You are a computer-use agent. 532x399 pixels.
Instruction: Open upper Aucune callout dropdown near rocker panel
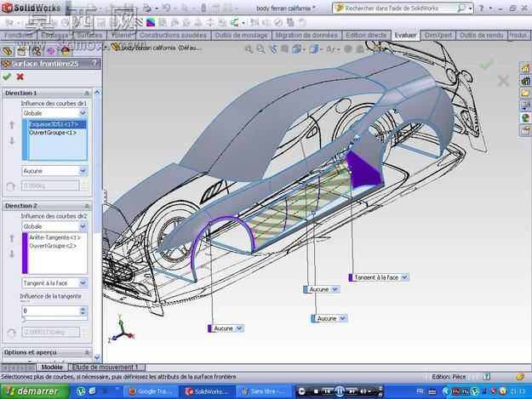click(335, 289)
